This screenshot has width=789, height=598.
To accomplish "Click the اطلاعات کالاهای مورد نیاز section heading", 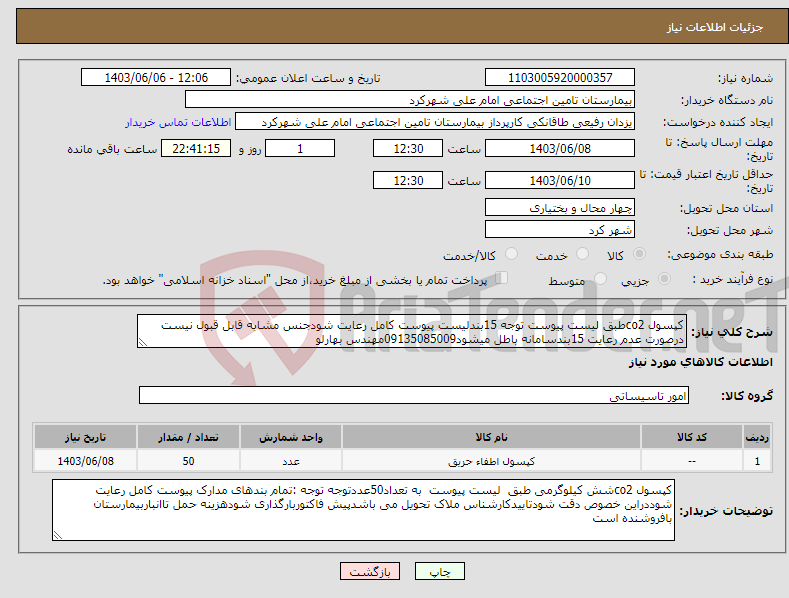I will (x=700, y=362).
